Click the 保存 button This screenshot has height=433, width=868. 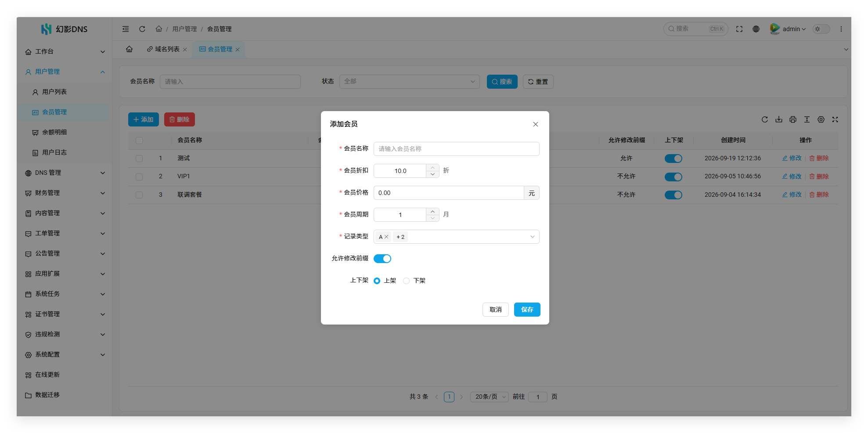tap(527, 310)
